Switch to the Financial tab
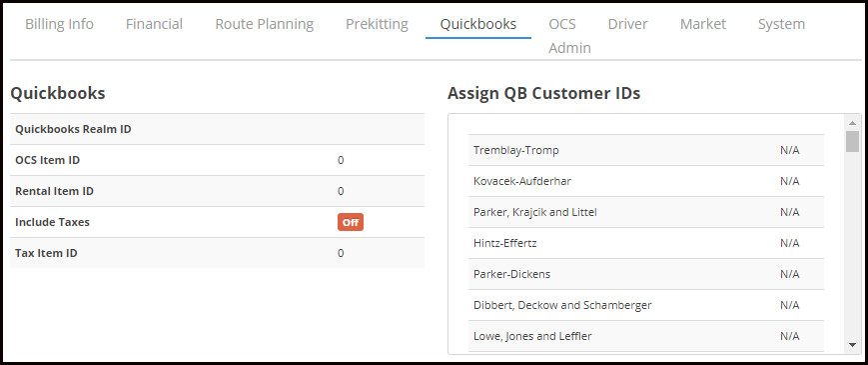This screenshot has height=365, width=868. point(154,24)
